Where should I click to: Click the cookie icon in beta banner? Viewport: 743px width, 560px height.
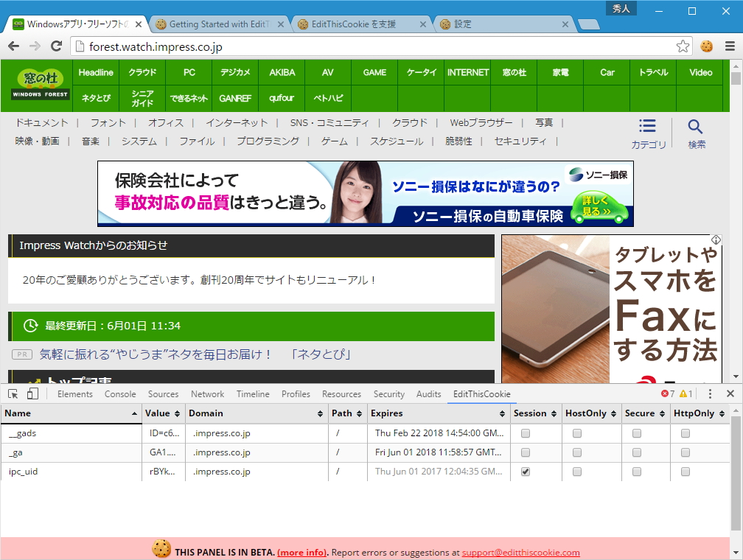click(161, 549)
